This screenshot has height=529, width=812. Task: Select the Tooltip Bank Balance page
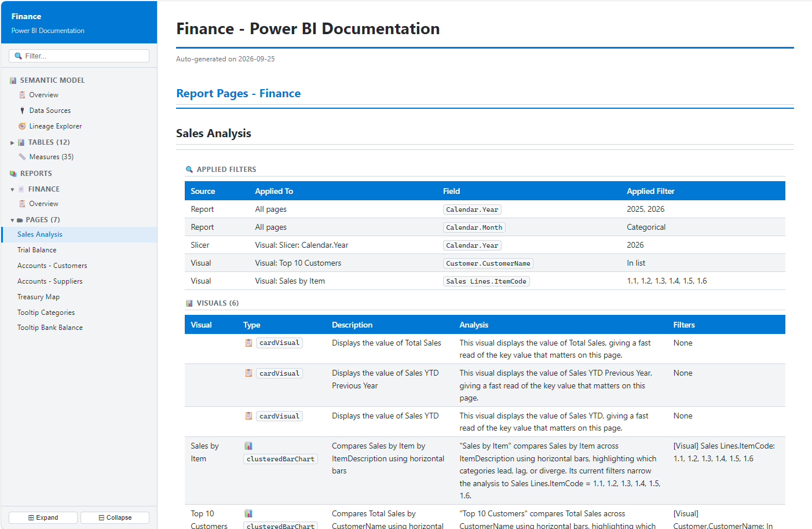(x=50, y=328)
